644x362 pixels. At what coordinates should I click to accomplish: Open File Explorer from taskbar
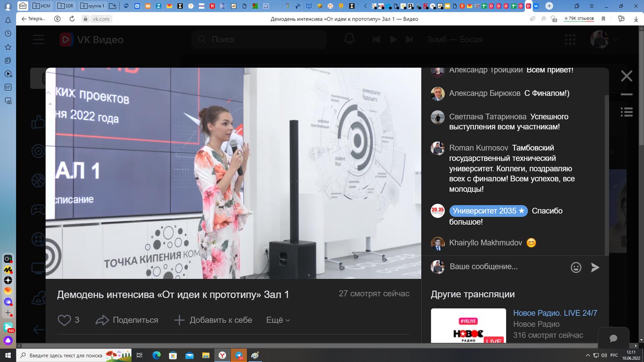(x=206, y=356)
